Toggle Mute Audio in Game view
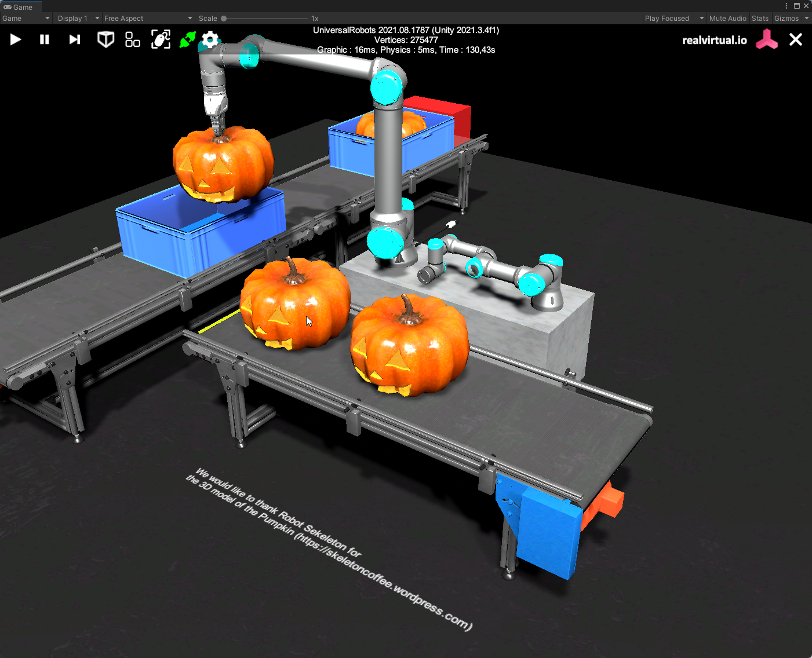Viewport: 812px width, 658px height. pyautogui.click(x=727, y=19)
